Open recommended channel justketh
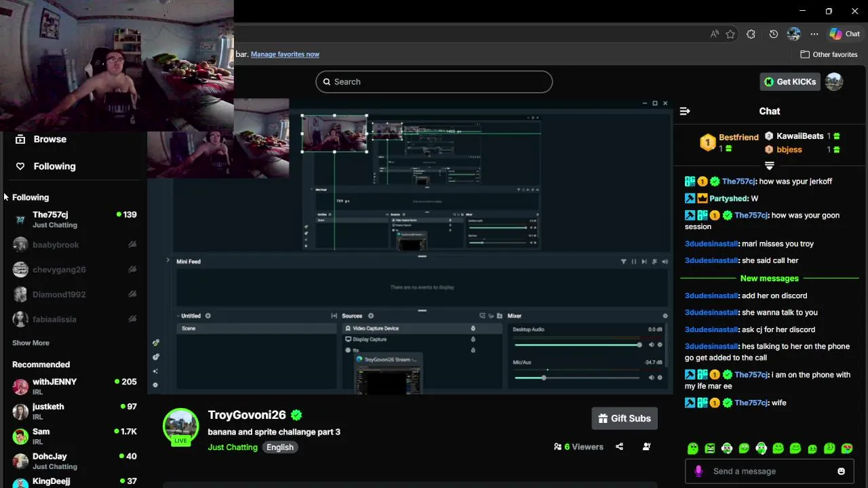This screenshot has height=488, width=868. [75, 411]
